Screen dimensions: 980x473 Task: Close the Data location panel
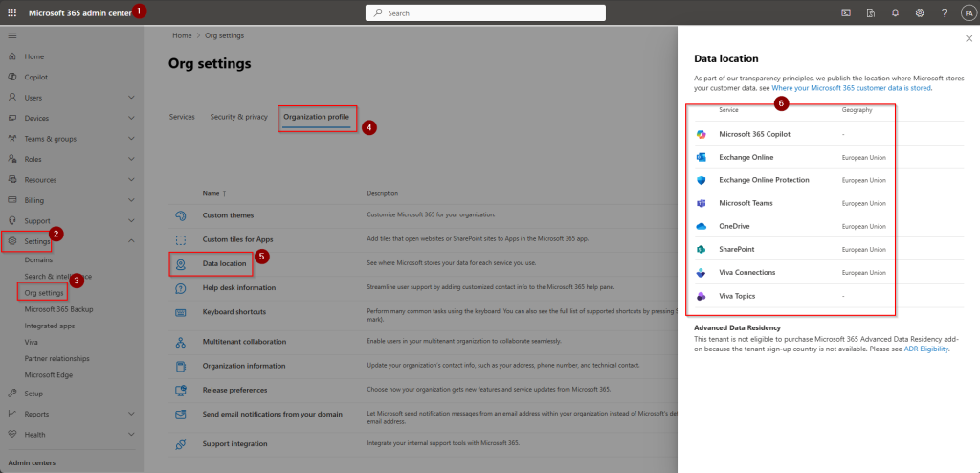(969, 38)
